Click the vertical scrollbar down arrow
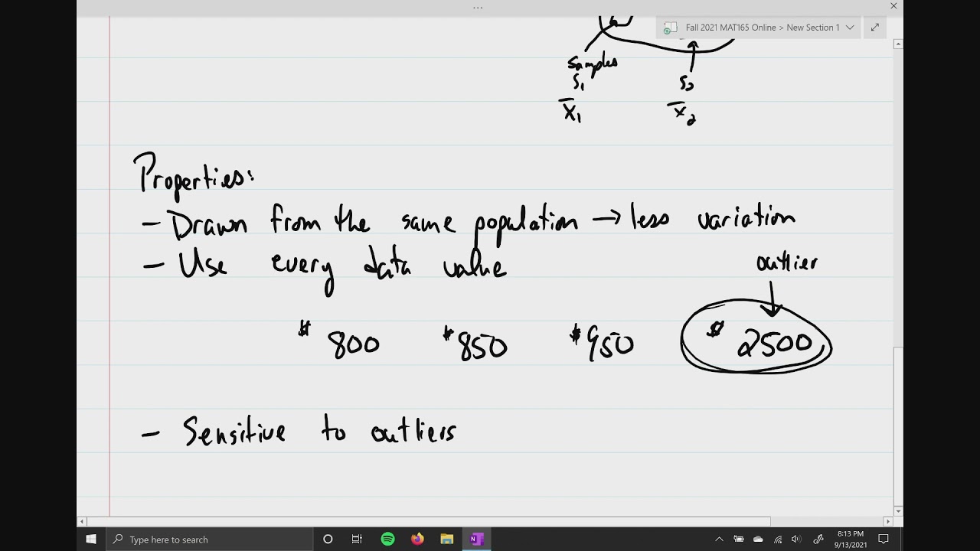The width and height of the screenshot is (980, 551). pos(898,511)
